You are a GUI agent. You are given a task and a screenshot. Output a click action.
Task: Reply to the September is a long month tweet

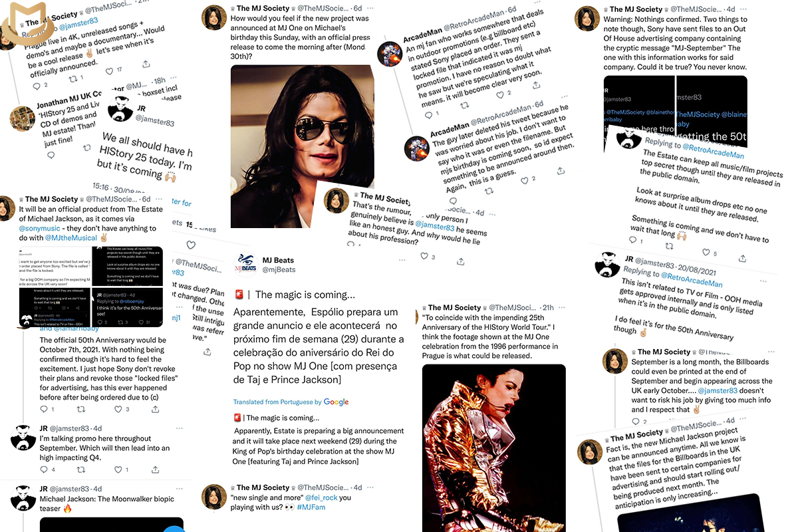click(636, 421)
